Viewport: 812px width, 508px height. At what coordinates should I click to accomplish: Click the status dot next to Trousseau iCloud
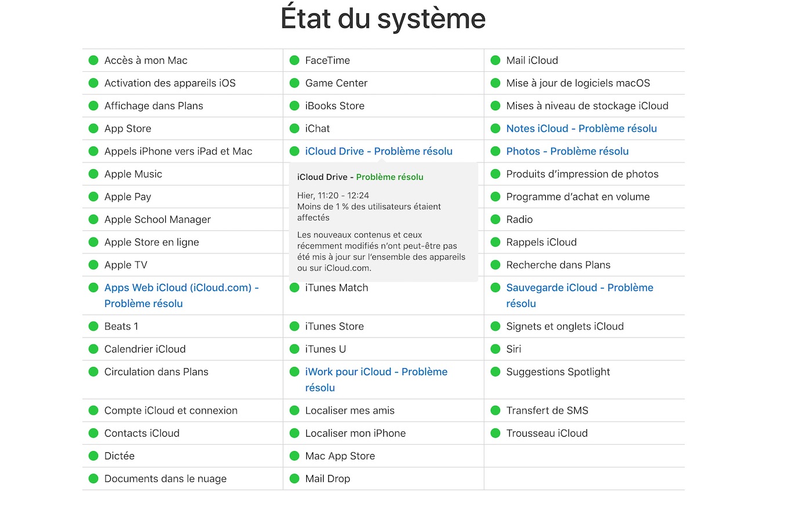click(x=495, y=433)
